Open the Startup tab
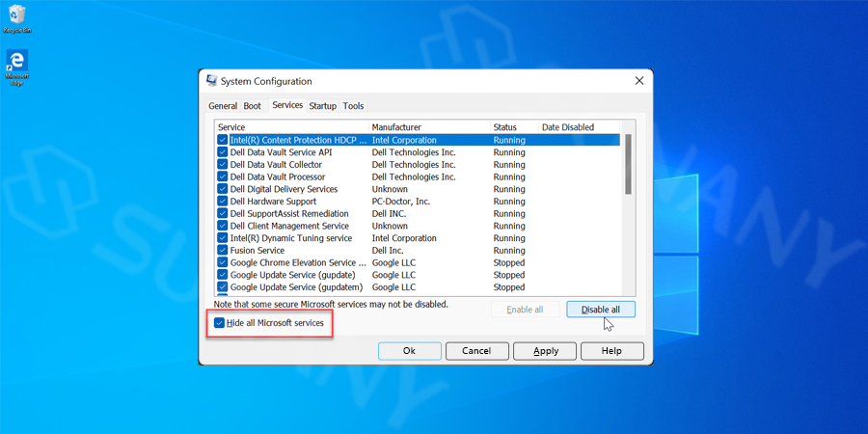This screenshot has width=868, height=434. (323, 106)
